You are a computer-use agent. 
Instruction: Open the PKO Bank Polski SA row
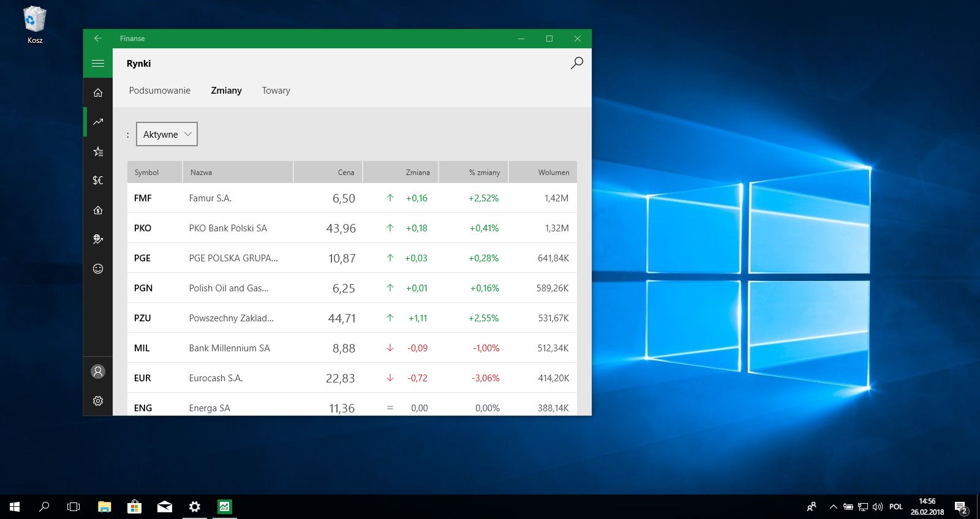[x=352, y=228]
